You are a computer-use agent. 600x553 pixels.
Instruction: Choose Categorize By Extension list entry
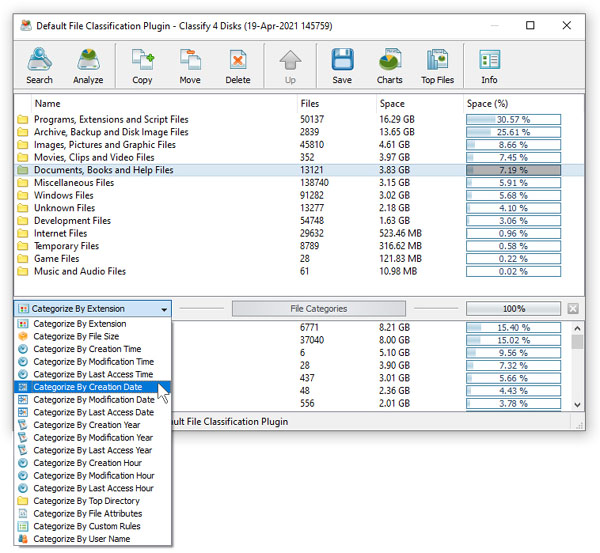(93, 324)
